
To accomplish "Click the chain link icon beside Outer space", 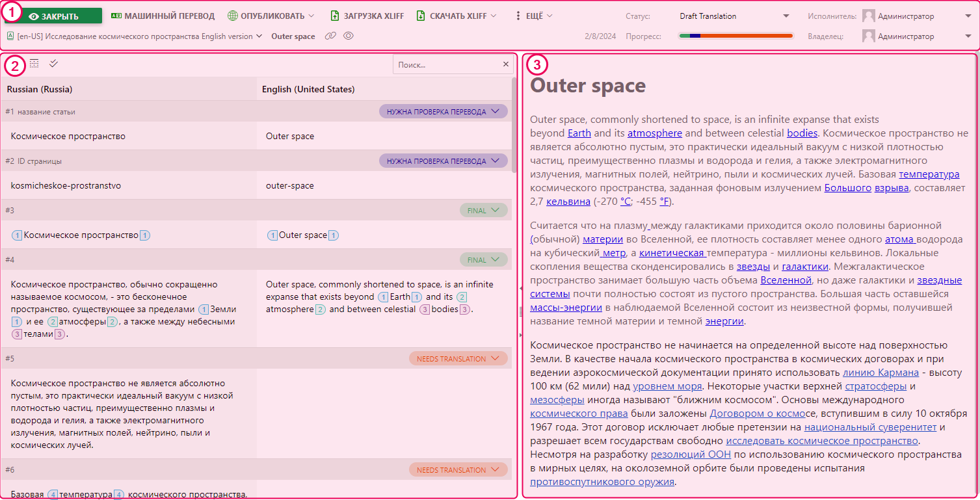I will point(330,36).
